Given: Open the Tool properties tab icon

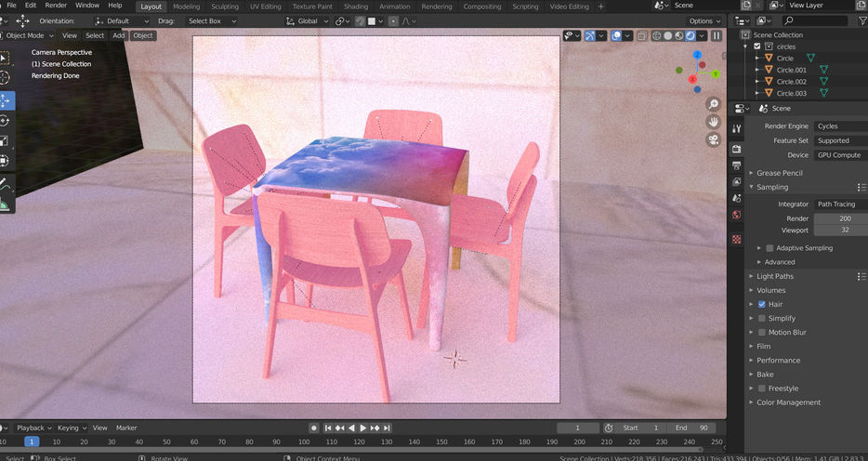Looking at the screenshot, I should (736, 129).
